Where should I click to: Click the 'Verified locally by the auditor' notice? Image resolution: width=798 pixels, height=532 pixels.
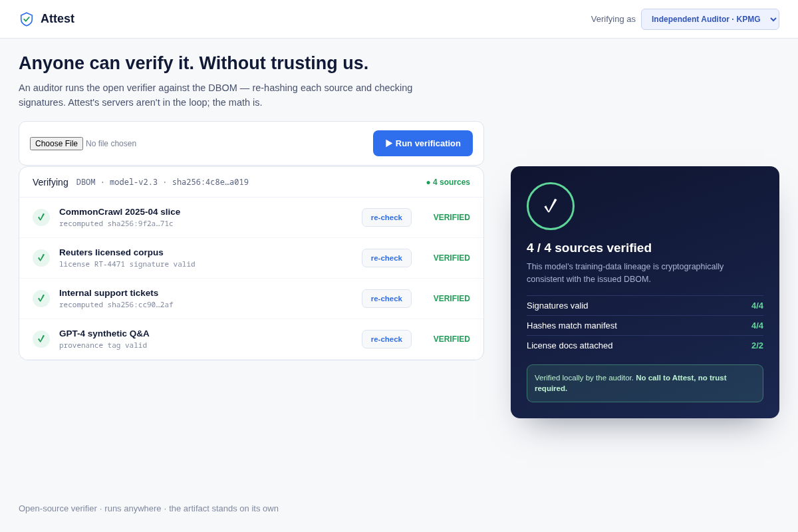[645, 383]
